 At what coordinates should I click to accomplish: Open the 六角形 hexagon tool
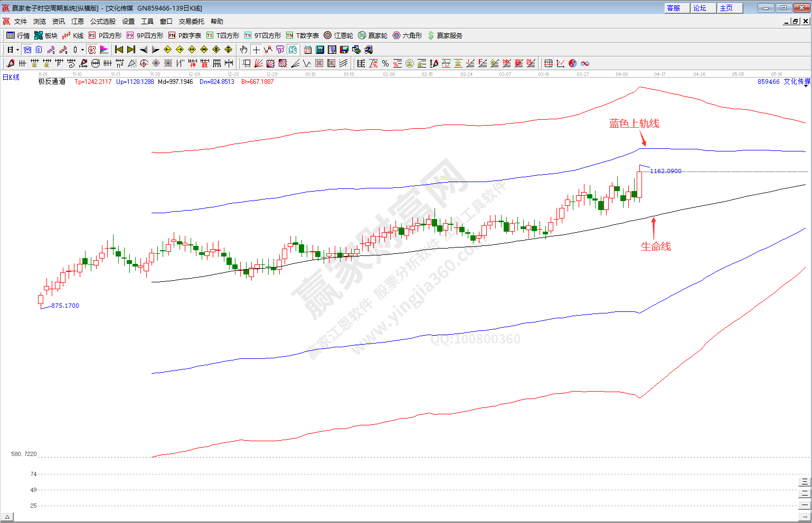point(407,35)
